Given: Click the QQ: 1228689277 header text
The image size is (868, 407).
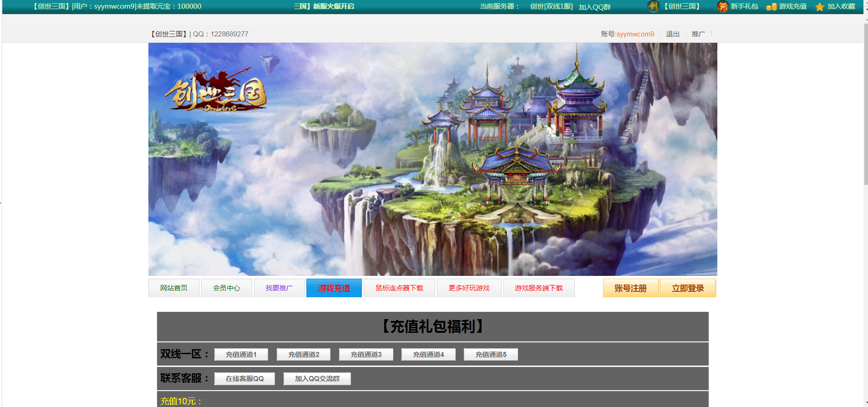Looking at the screenshot, I should [221, 34].
